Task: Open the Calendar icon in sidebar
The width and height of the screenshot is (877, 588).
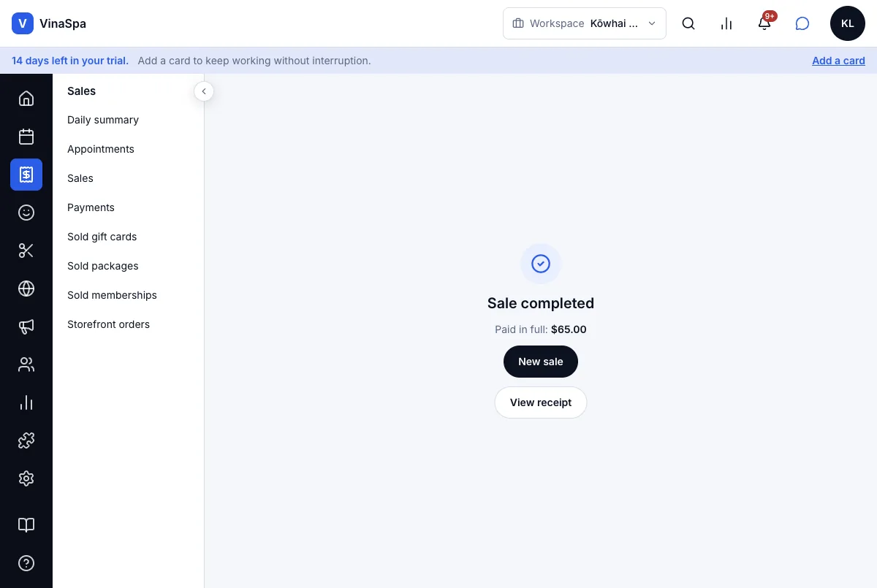Action: 26,137
